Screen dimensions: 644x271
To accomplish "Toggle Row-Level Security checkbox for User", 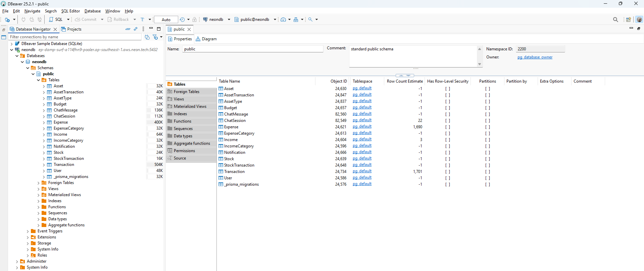I will (447, 178).
